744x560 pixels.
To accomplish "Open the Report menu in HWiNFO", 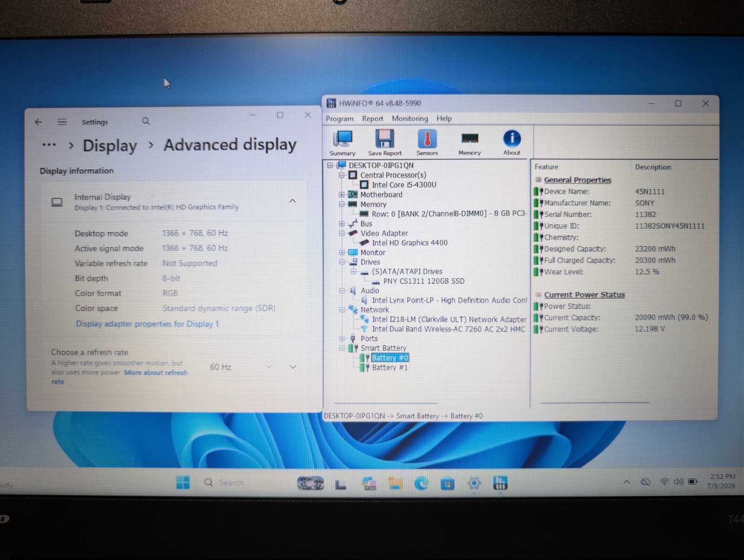I will [372, 119].
